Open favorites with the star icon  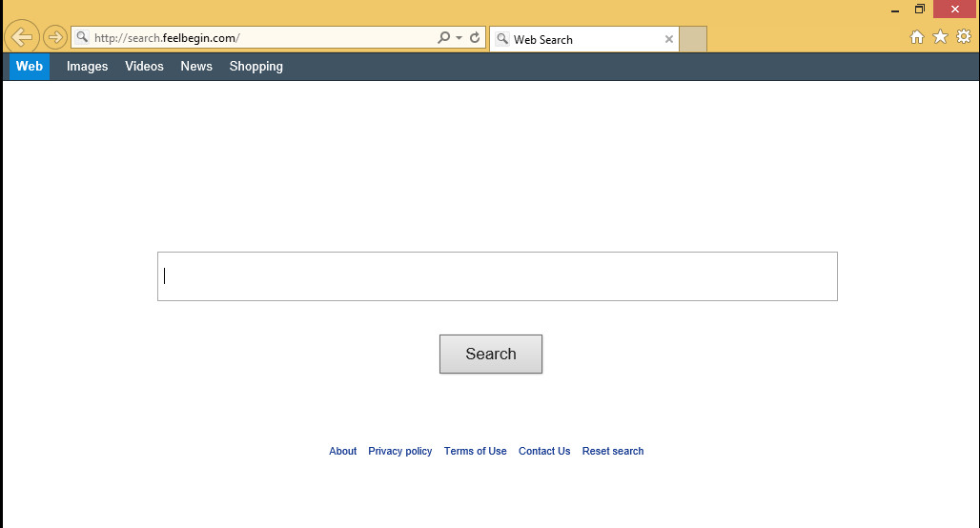[x=940, y=37]
